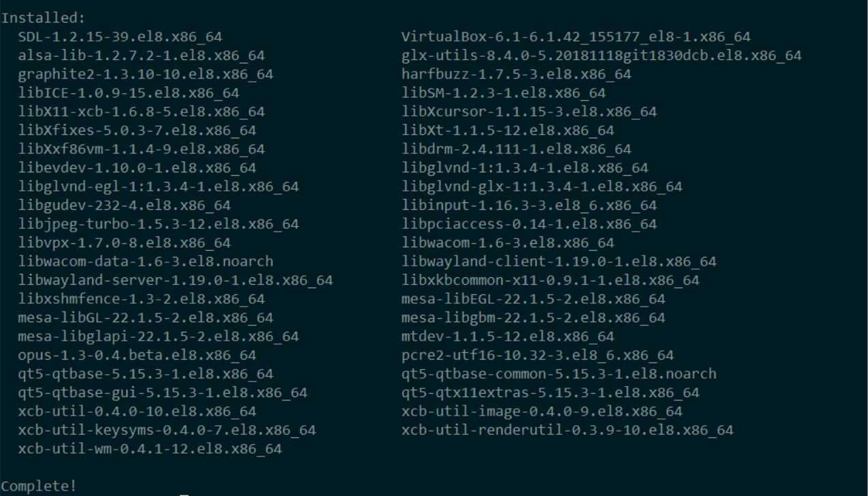Click the 'Installed:' header text
This screenshot has width=868, height=496.
pyautogui.click(x=43, y=18)
